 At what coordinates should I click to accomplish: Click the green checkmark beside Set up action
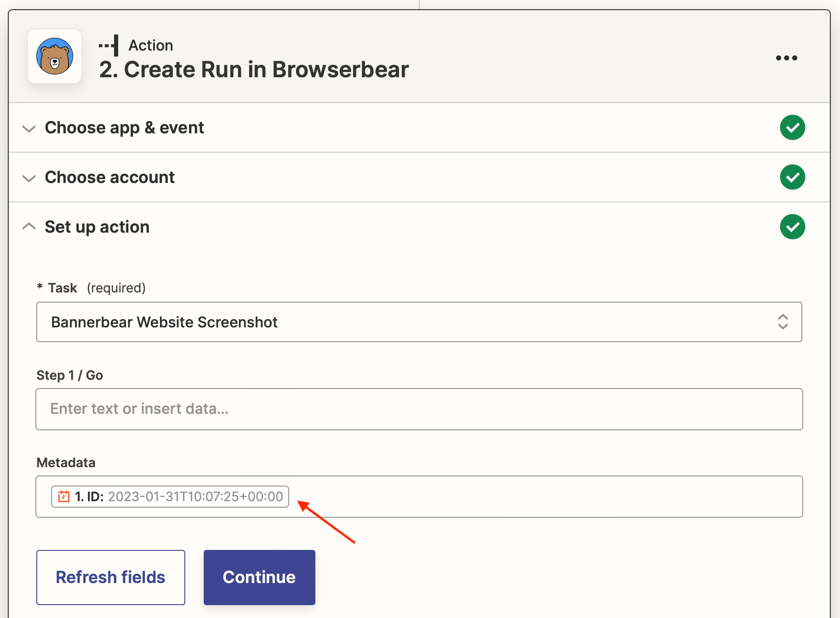pyautogui.click(x=792, y=226)
